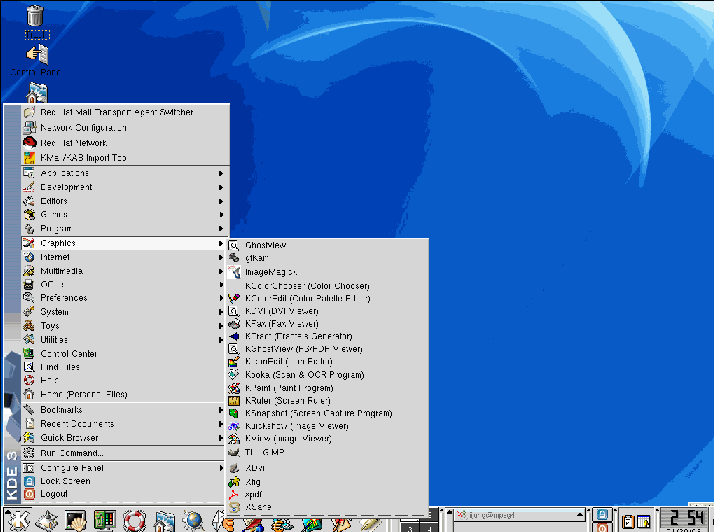Open the lifebuoy Help icon on the panel
Screen dimensions: 714x532
pos(134,520)
